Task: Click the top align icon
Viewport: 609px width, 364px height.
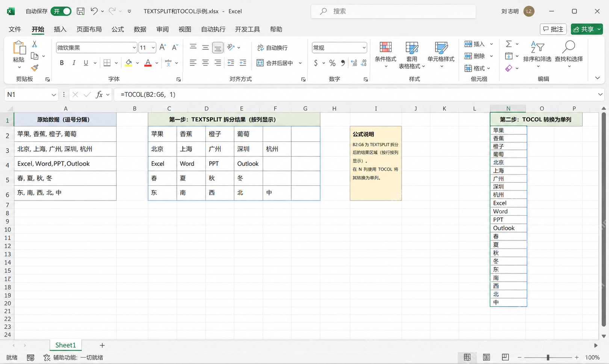Action: tap(193, 47)
